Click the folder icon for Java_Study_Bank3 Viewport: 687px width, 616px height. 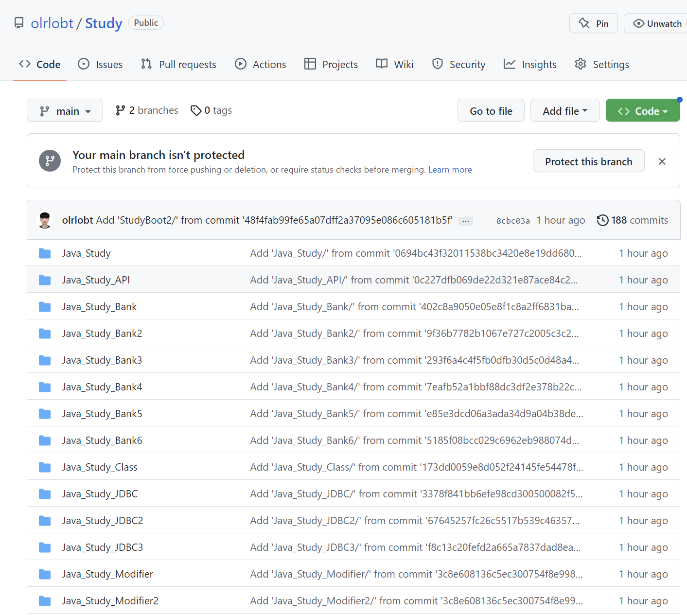point(45,360)
